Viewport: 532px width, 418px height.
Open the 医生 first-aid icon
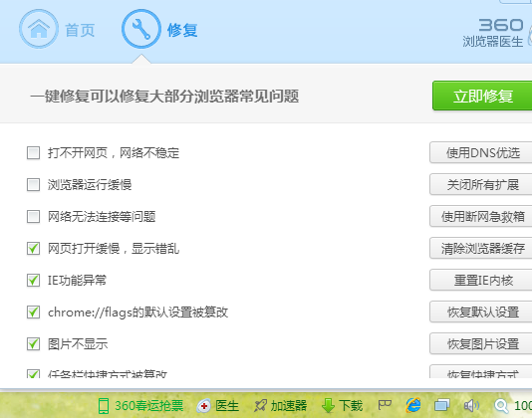[x=204, y=406]
